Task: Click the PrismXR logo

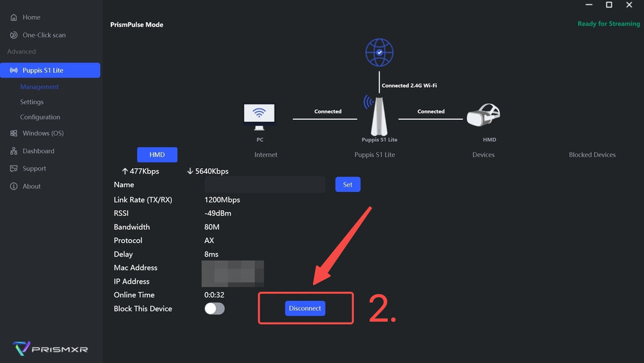Action: 50,349
